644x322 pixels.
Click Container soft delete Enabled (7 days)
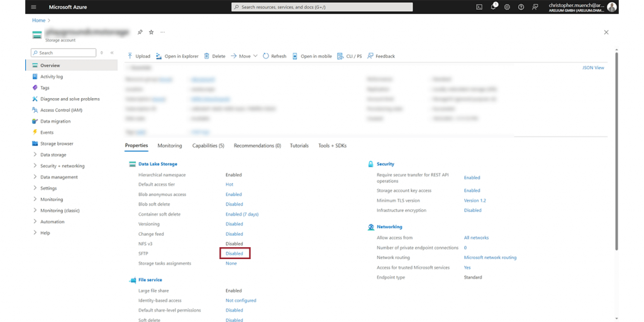[242, 214]
